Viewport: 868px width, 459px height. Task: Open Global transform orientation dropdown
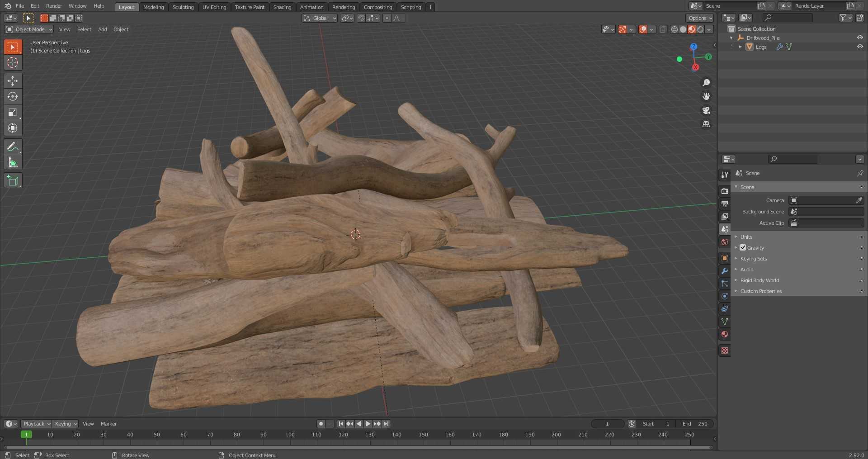click(x=320, y=18)
